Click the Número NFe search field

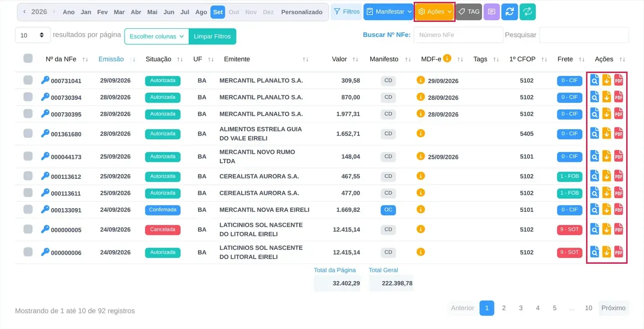coord(458,35)
